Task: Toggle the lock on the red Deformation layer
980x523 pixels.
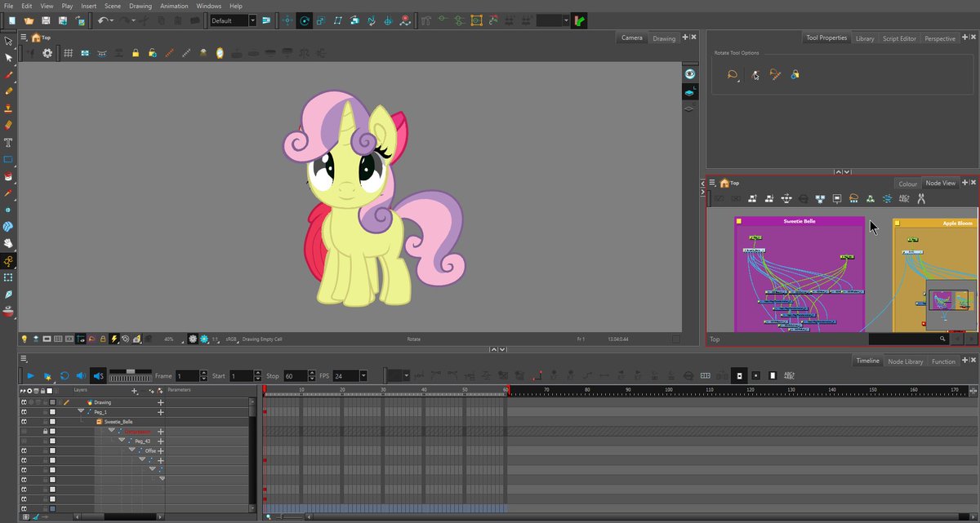Action: point(45,432)
